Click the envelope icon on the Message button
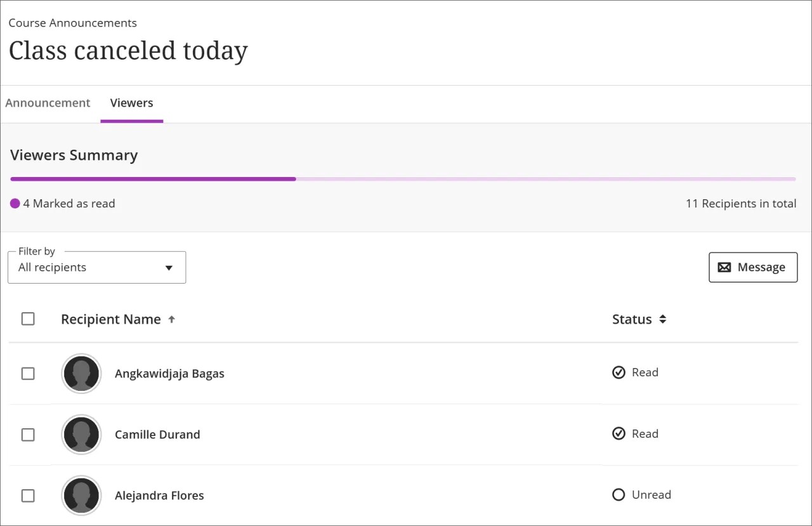Image resolution: width=812 pixels, height=526 pixels. click(724, 267)
